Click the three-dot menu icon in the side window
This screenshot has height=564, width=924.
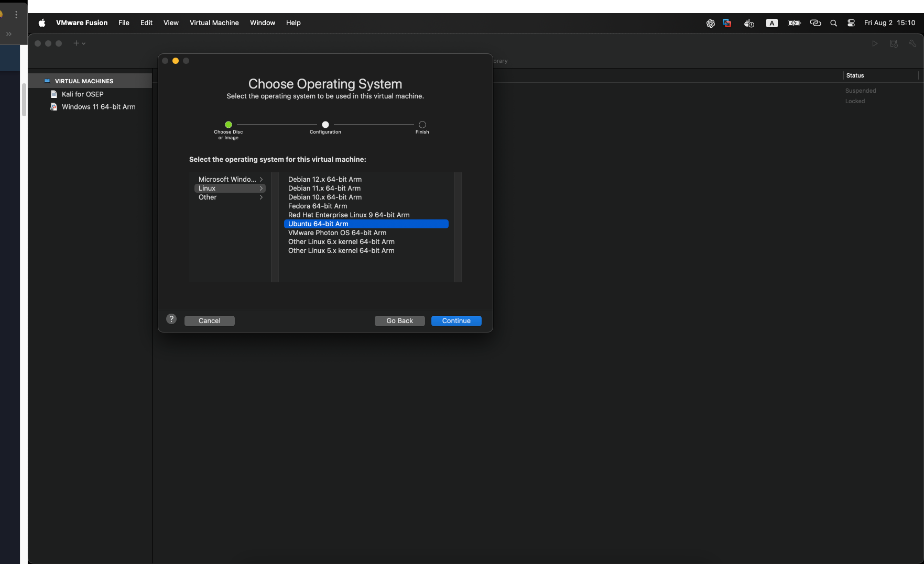(x=16, y=15)
